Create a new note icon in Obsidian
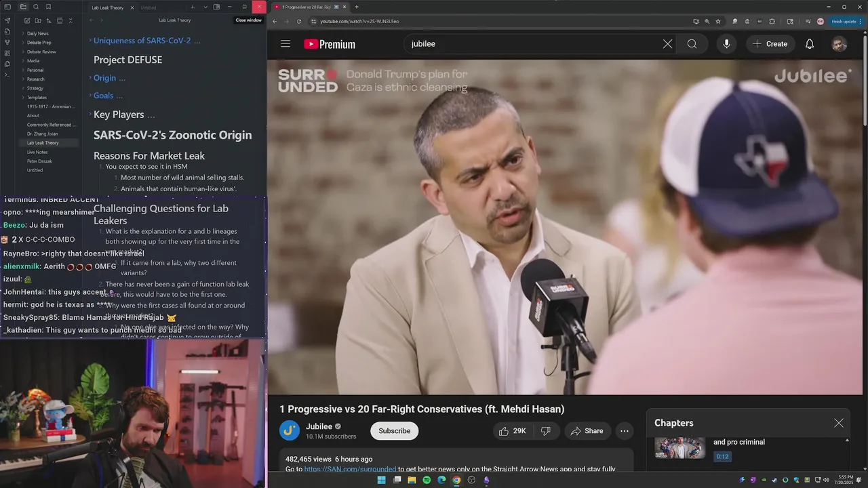Screen dimensions: 868x488 point(26,21)
